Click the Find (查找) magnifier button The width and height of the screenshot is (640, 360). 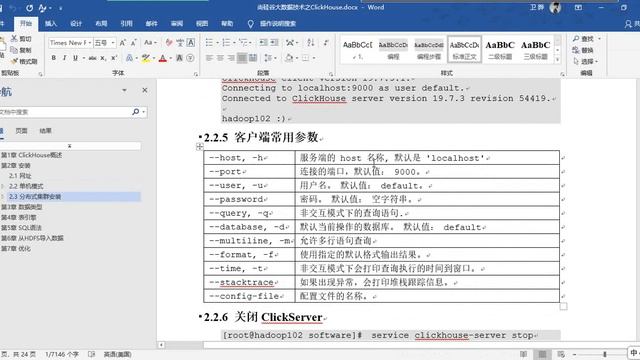click(x=583, y=39)
